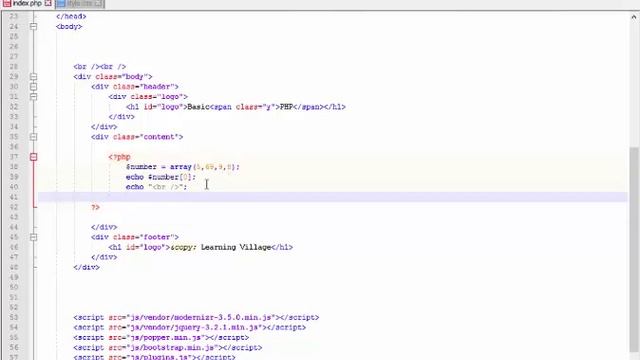Screen dimensions: 640x360
Task: Collapse the red <?php block fold marker
Action: coord(33,157)
